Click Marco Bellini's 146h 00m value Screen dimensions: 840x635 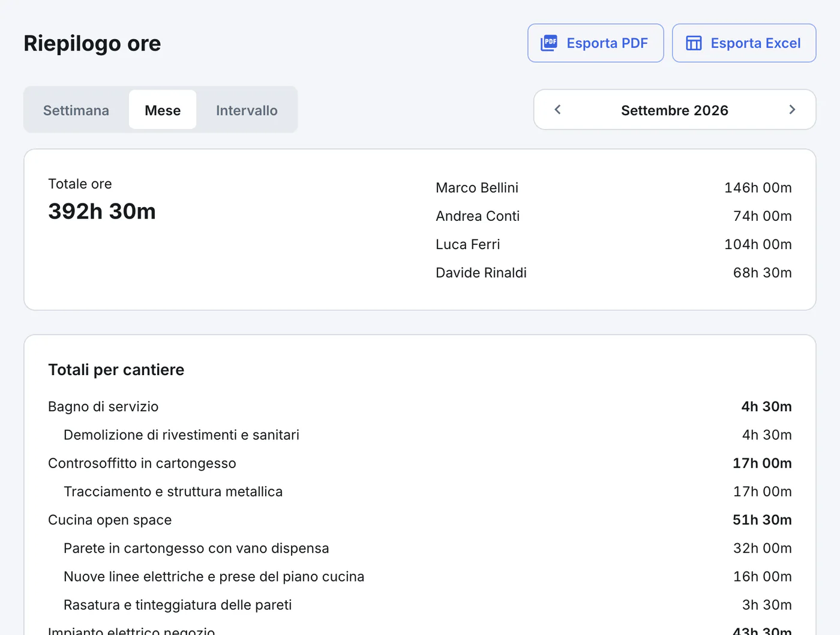[x=758, y=188]
